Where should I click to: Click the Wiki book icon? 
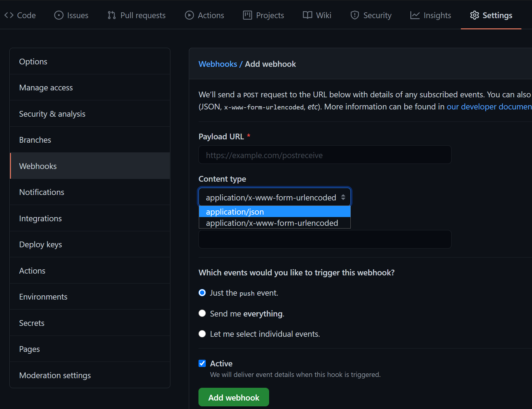pyautogui.click(x=307, y=15)
